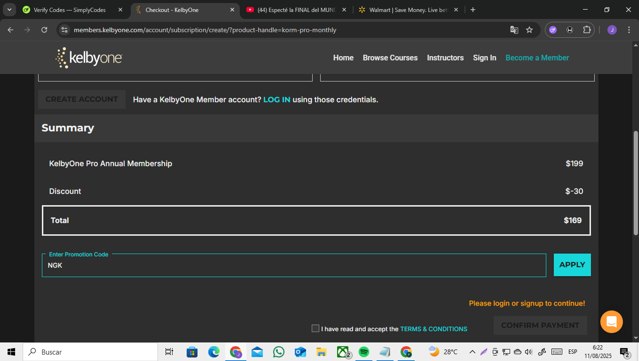Open the taskbar clock showing 11/08/2025
639x361 pixels.
(598, 352)
